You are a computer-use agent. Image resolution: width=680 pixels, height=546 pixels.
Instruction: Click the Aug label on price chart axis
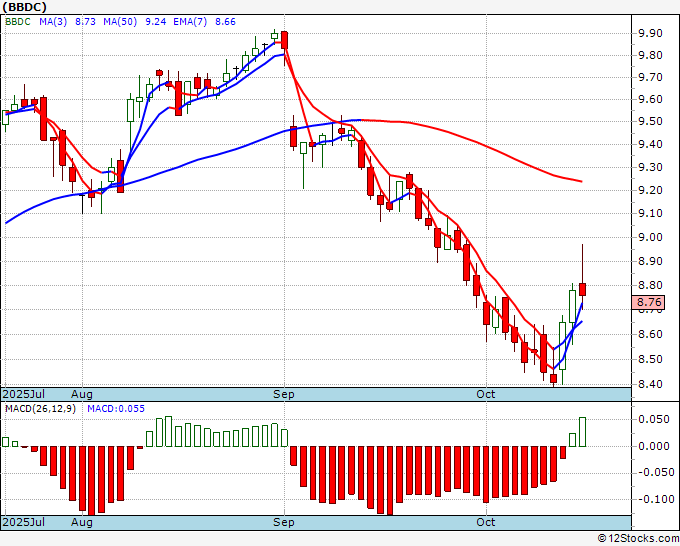(x=82, y=394)
